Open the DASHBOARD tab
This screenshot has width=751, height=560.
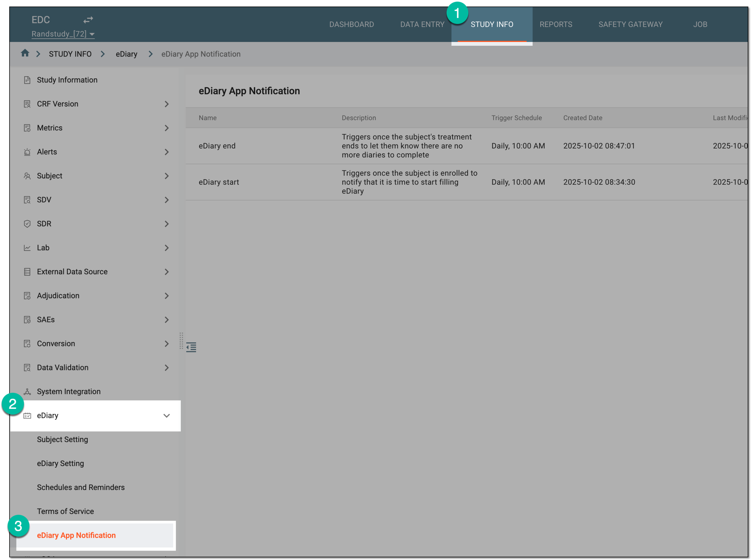pyautogui.click(x=351, y=24)
